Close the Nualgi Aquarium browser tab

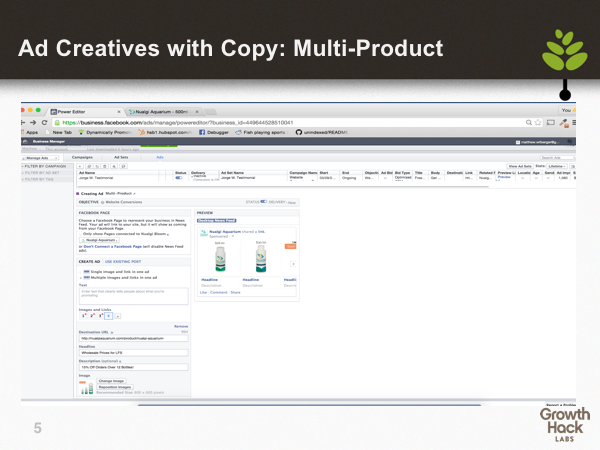pyautogui.click(x=197, y=112)
